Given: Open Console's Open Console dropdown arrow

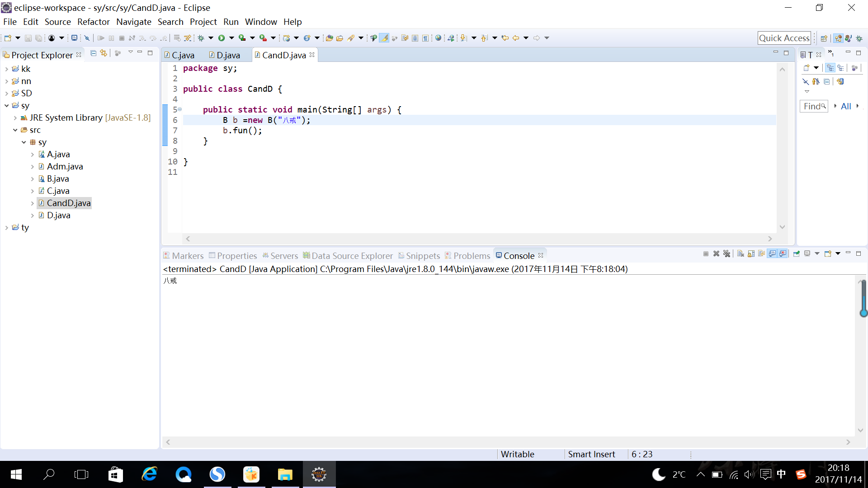Looking at the screenshot, I should pyautogui.click(x=838, y=253).
